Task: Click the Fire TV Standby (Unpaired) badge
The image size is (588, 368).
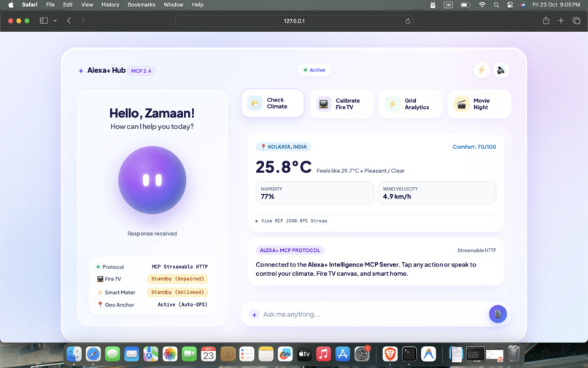Action: (178, 279)
